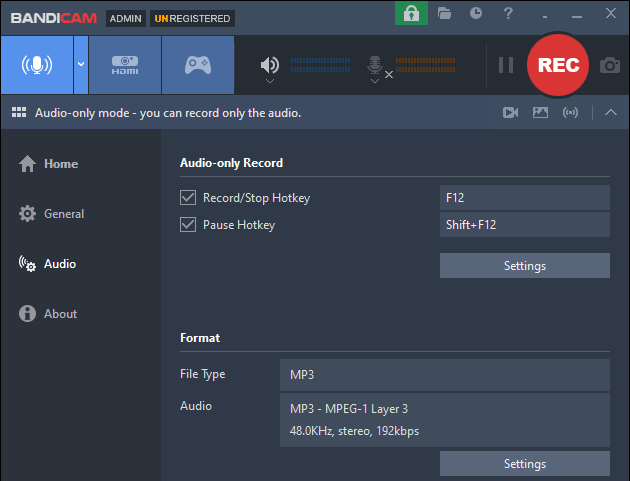Click the speaker volume icon
630x481 pixels.
coord(270,64)
